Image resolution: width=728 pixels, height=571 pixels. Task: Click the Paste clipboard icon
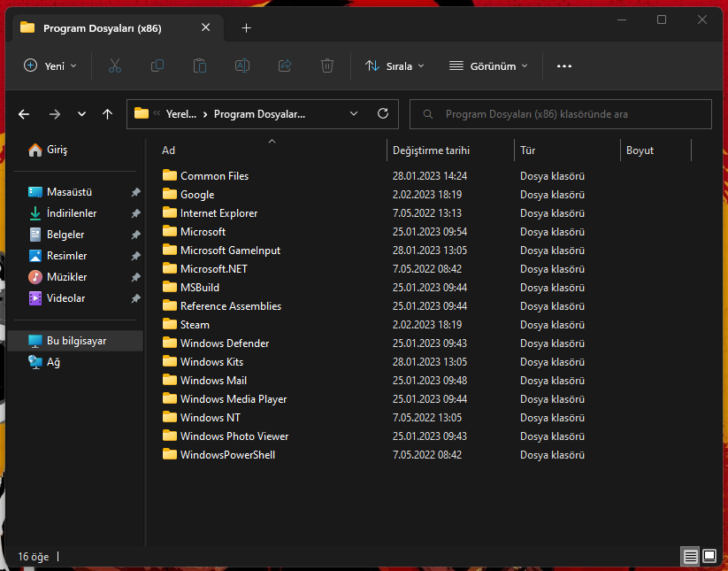pyautogui.click(x=200, y=66)
